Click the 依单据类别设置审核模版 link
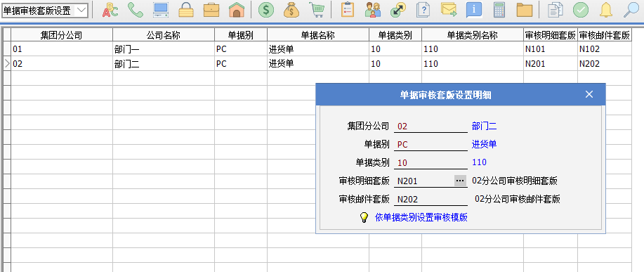Screen dimensions: 644x272 click(x=421, y=218)
